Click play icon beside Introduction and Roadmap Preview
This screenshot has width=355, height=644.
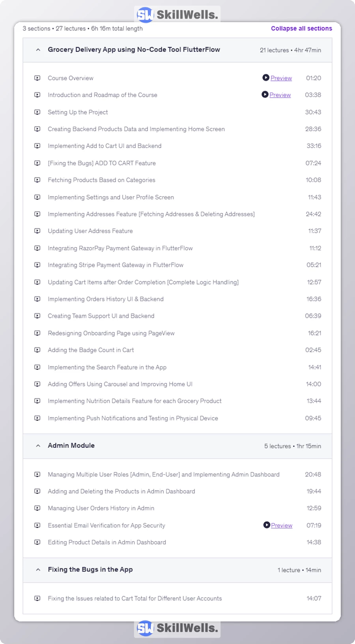[x=265, y=95]
